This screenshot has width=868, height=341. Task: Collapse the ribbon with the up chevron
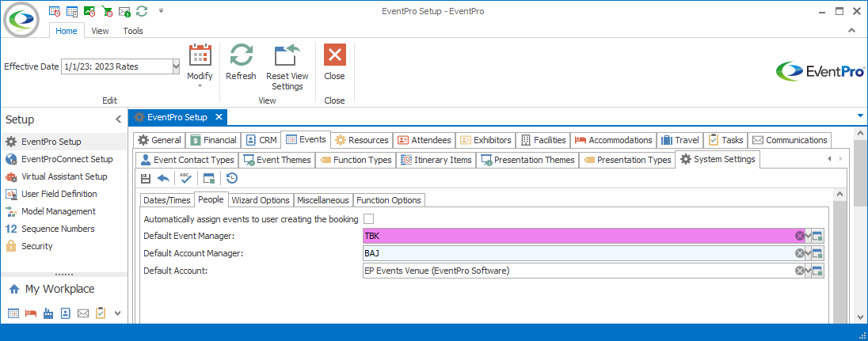[x=852, y=31]
